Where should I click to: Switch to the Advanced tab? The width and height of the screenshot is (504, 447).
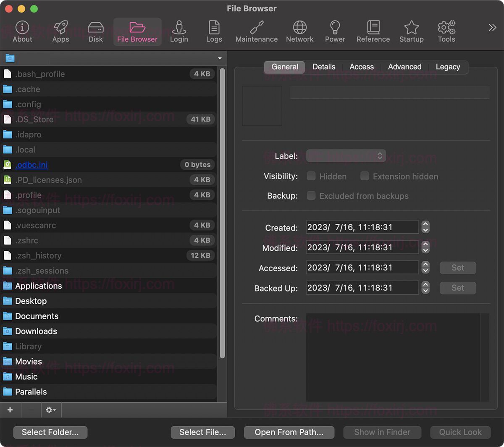click(404, 67)
